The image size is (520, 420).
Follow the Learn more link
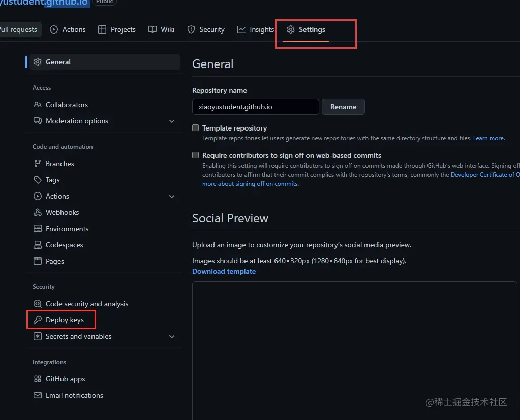coord(488,138)
